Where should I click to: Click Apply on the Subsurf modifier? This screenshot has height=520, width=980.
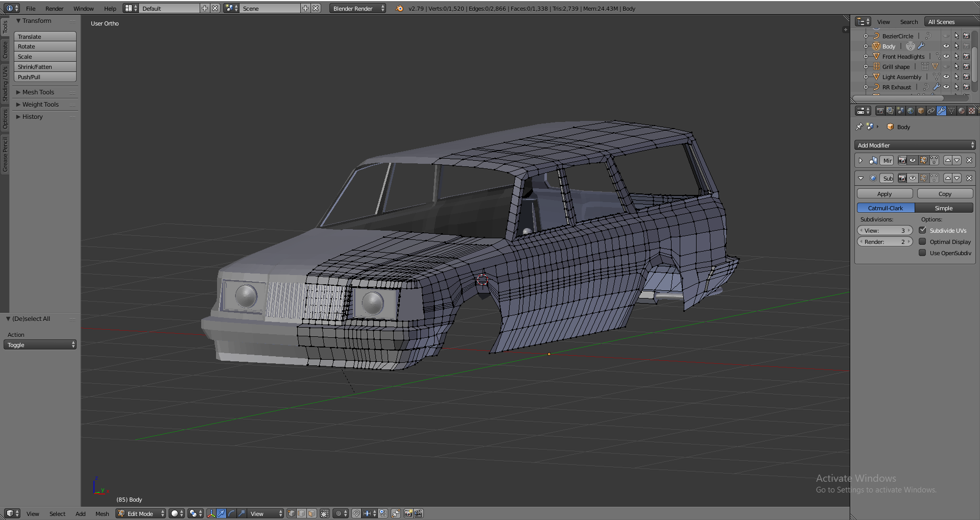[x=885, y=194]
